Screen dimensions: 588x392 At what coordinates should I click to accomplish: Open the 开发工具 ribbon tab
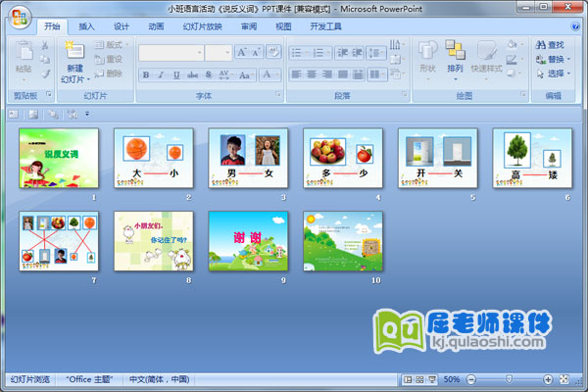[325, 26]
